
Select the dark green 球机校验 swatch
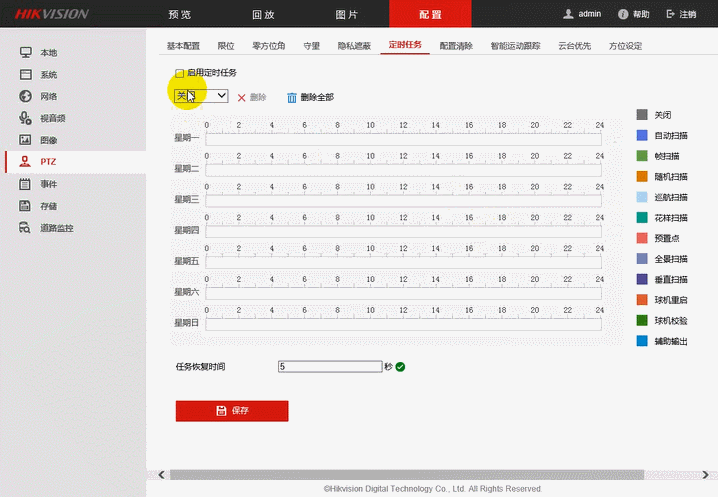[x=642, y=320]
